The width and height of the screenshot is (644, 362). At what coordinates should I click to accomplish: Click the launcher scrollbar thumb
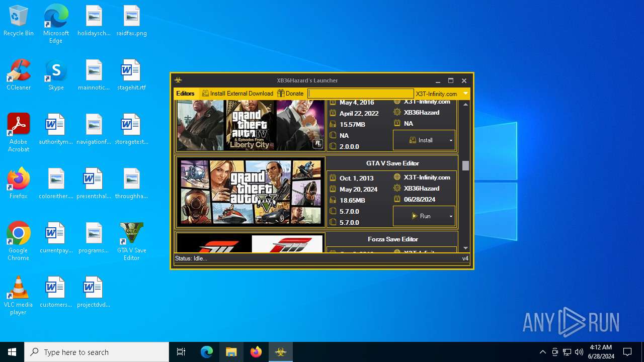[x=465, y=166]
